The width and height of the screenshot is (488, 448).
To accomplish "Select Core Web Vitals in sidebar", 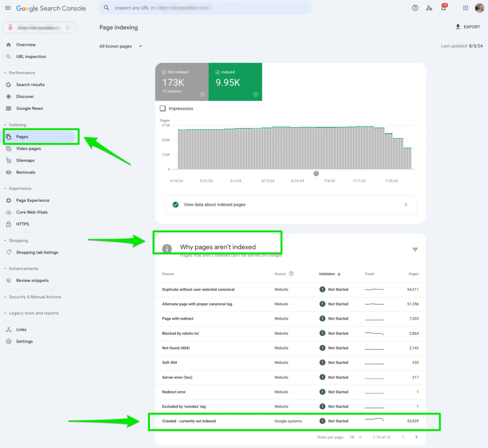I will [31, 212].
